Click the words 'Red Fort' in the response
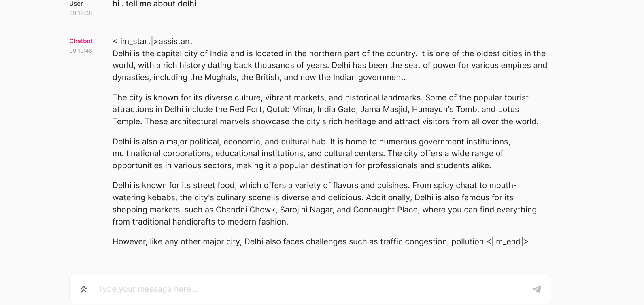 [x=246, y=109]
